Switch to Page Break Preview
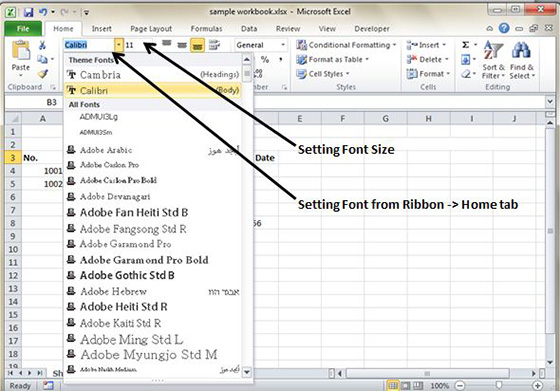 (x=418, y=385)
